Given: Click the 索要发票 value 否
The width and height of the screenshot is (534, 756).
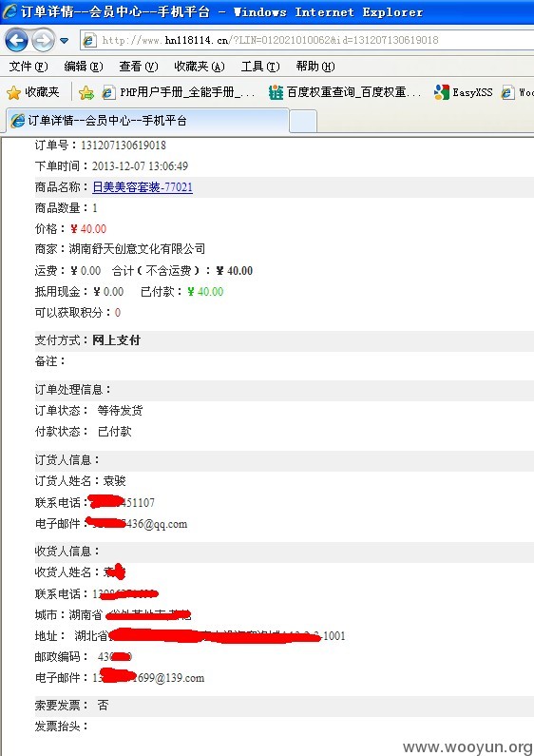Looking at the screenshot, I should 103,706.
